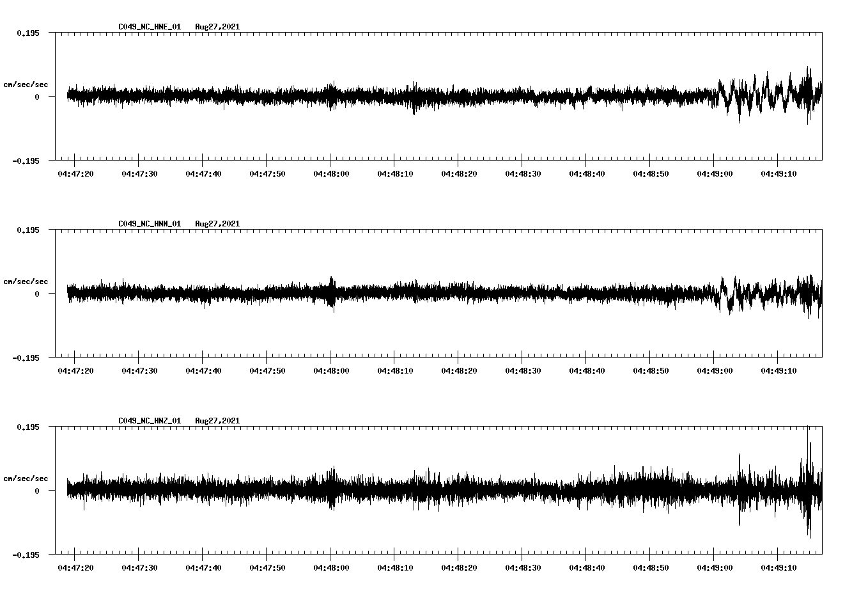Click the 04:47:40 time label under HNE plot

[x=203, y=173]
